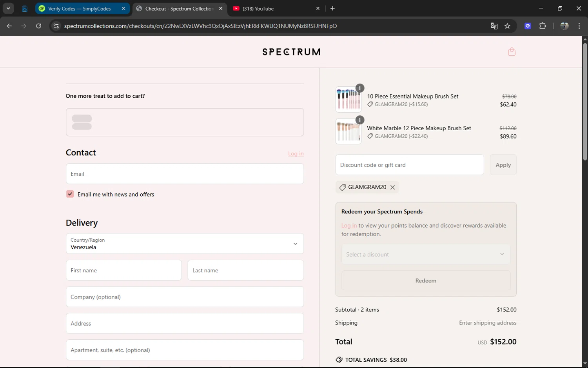588x368 pixels.
Task: Click the translate page icon
Action: pyautogui.click(x=494, y=26)
